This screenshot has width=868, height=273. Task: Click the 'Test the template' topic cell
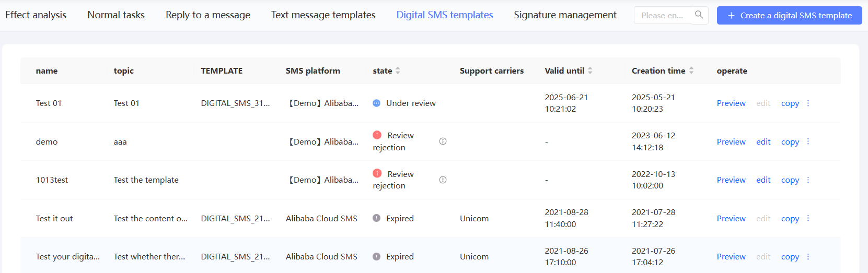click(146, 180)
